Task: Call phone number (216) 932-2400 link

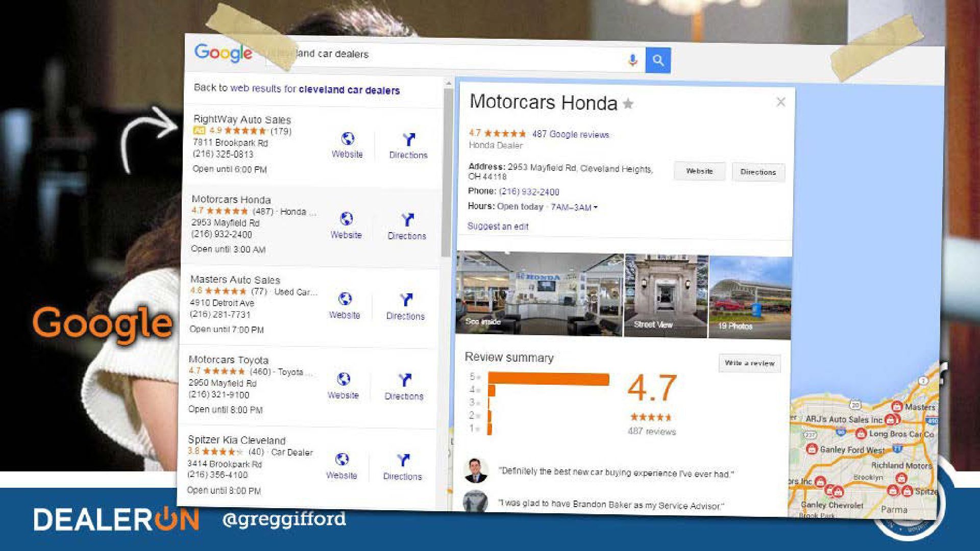Action: (529, 192)
